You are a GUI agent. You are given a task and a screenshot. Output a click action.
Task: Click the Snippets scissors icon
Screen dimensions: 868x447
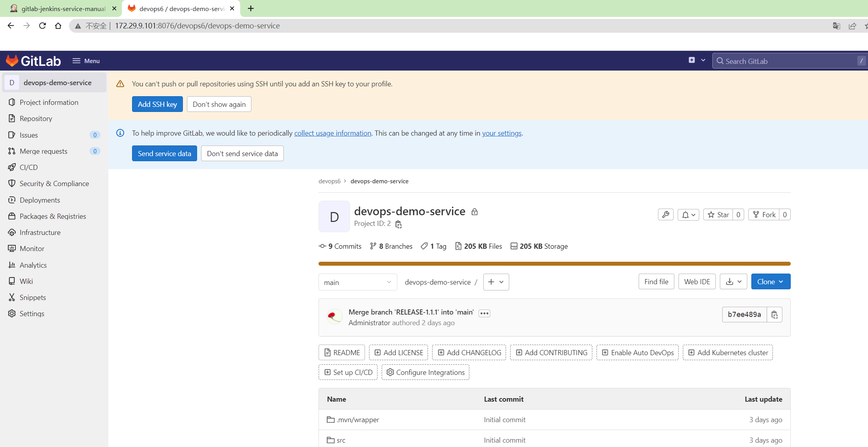click(12, 297)
